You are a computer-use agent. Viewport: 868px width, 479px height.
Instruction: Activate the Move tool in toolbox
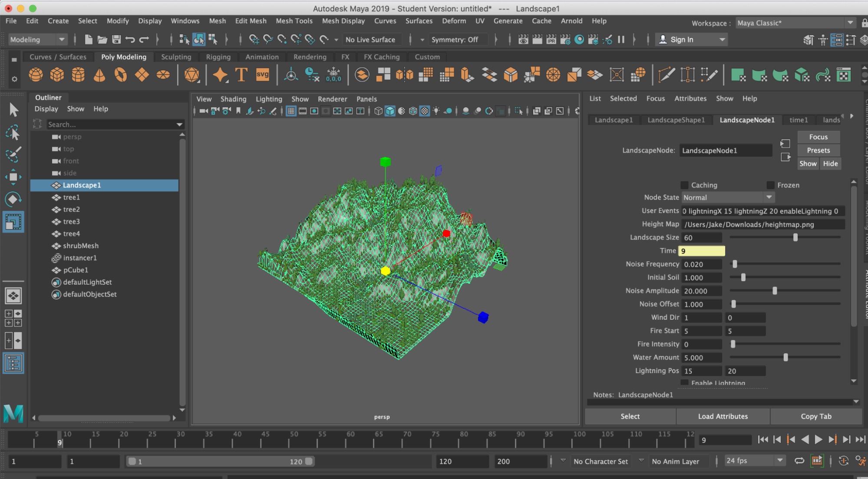tap(13, 177)
